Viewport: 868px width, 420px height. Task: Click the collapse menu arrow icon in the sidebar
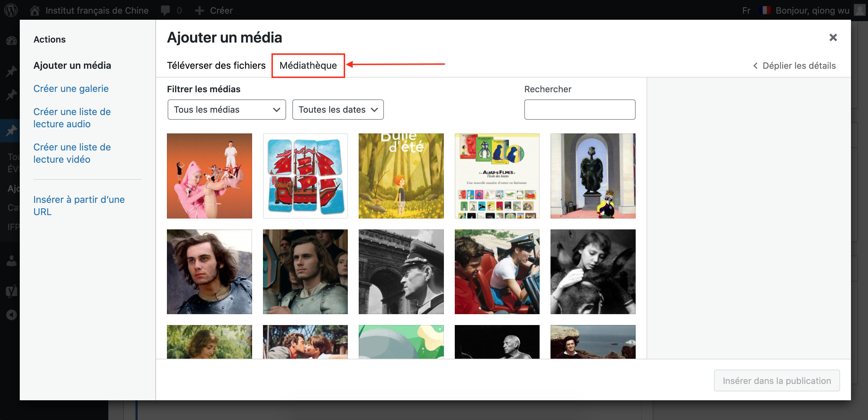(x=11, y=315)
